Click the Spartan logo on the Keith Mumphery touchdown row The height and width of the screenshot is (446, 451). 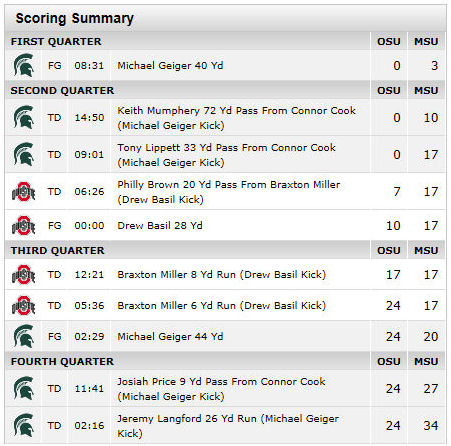click(23, 117)
